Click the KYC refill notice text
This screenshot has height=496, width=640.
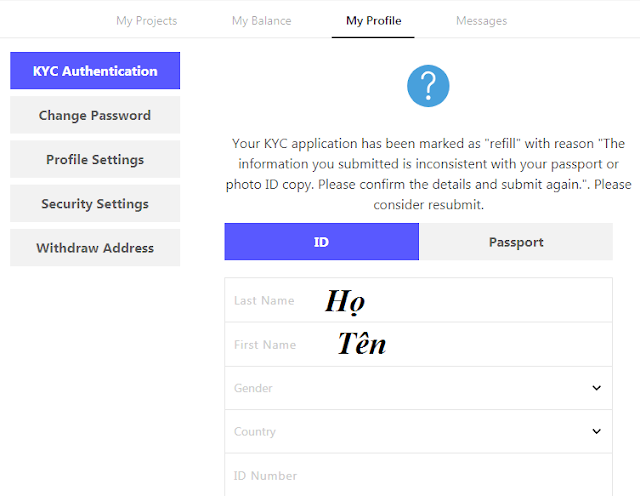428,174
